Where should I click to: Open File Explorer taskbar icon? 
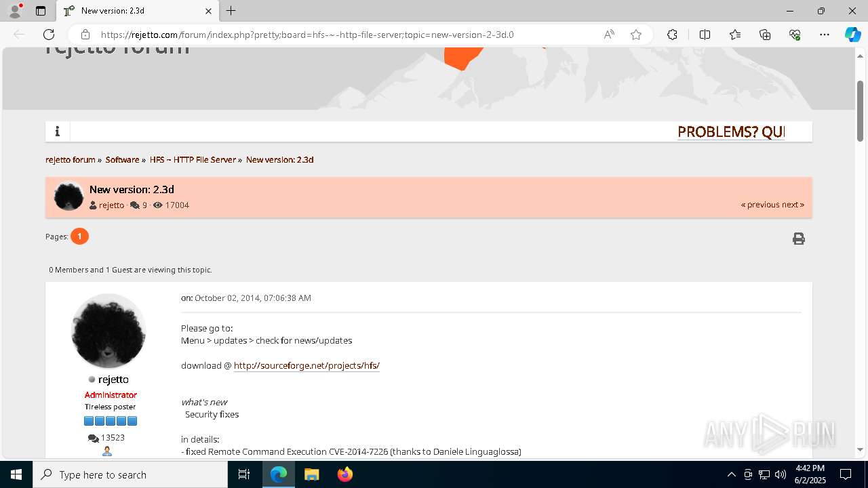click(x=311, y=474)
